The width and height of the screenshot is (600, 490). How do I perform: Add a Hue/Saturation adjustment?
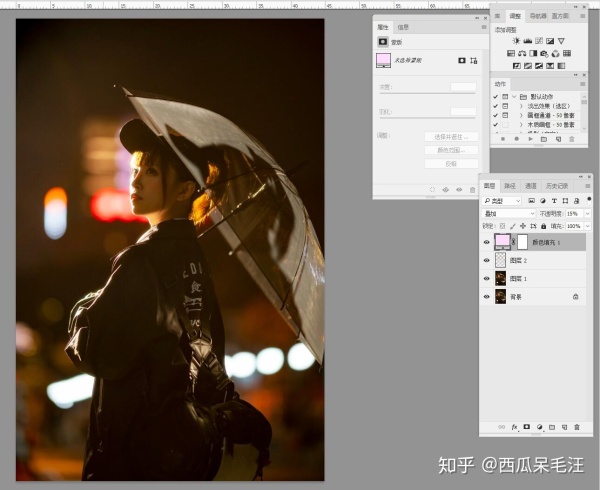[x=511, y=53]
